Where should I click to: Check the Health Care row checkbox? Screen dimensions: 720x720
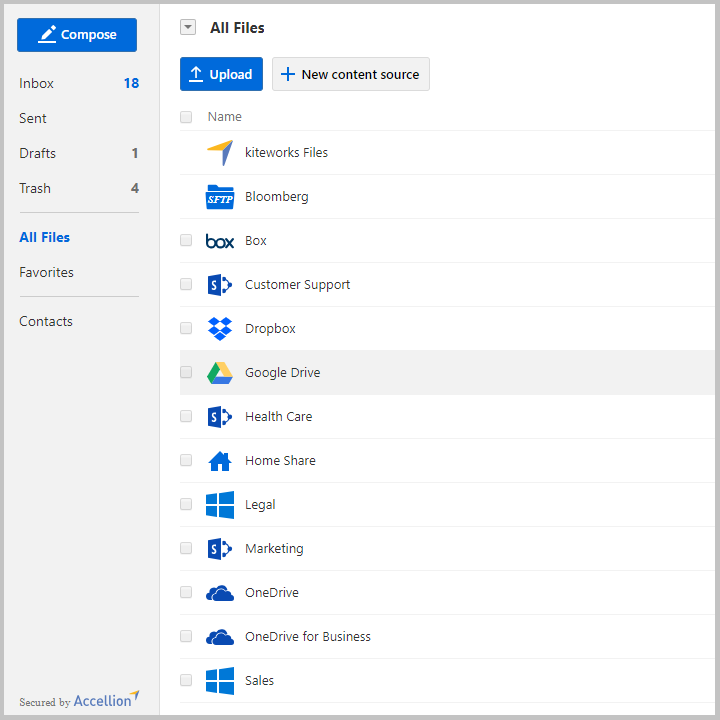pos(186,416)
